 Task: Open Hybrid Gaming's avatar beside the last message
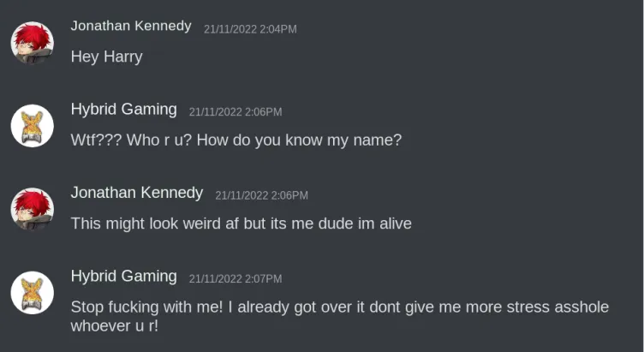[32, 292]
